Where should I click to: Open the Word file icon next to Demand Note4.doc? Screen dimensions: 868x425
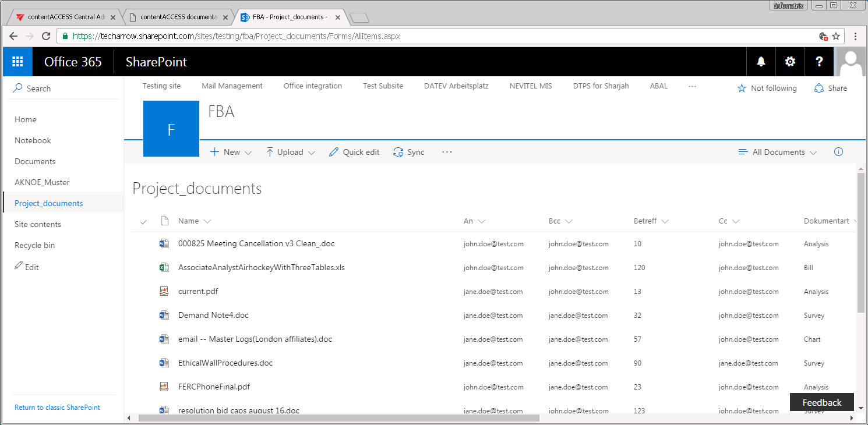click(x=164, y=315)
